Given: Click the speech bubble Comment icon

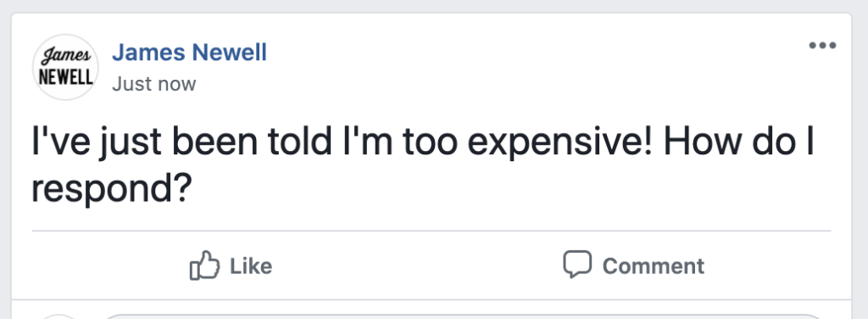Looking at the screenshot, I should (x=577, y=264).
